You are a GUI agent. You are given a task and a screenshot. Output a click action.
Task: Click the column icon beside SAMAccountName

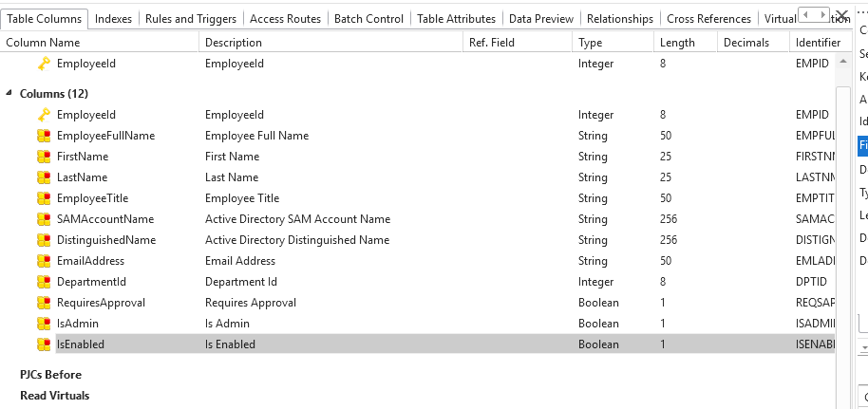[44, 219]
